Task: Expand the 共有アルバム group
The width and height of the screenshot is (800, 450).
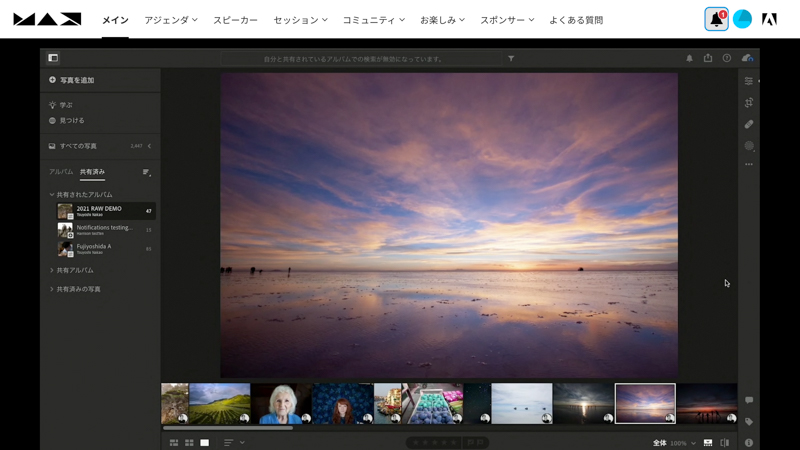Action: pos(71,270)
